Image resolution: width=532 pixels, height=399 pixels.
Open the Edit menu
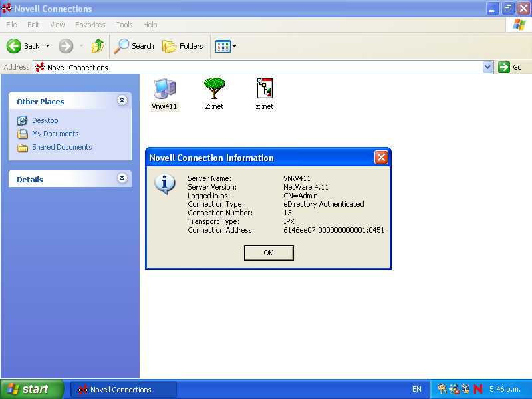coord(33,25)
